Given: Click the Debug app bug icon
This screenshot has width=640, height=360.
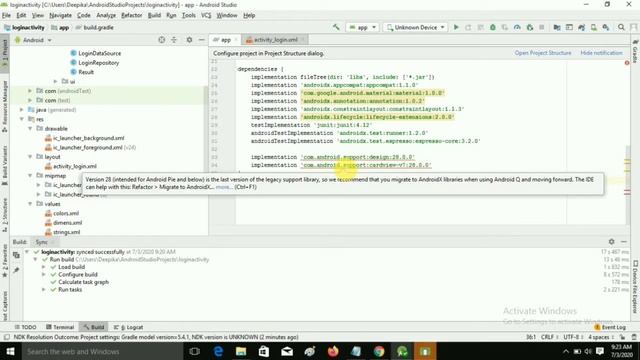Looking at the screenshot, I should point(493,27).
